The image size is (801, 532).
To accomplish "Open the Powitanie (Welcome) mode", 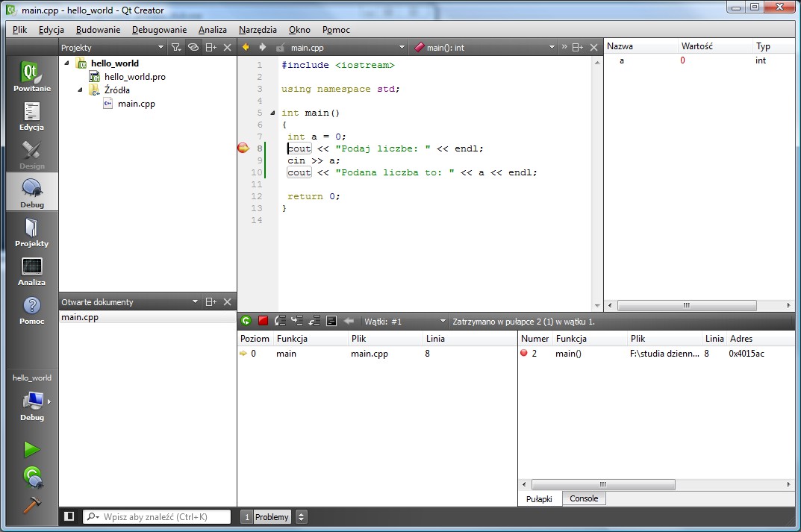I will pos(31,76).
